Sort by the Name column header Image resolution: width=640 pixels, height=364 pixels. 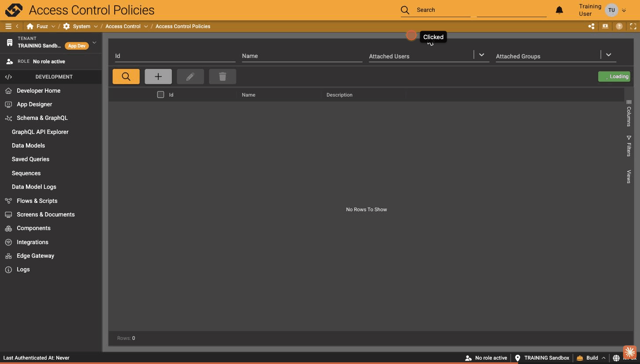(x=248, y=95)
